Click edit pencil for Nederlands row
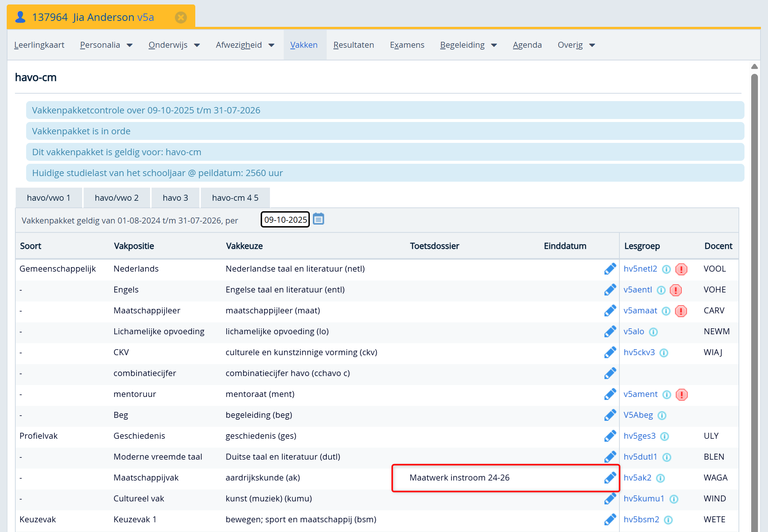 coord(610,269)
